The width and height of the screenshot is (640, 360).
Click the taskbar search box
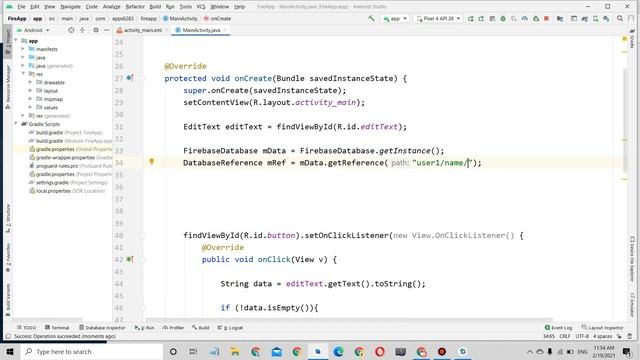(91, 351)
